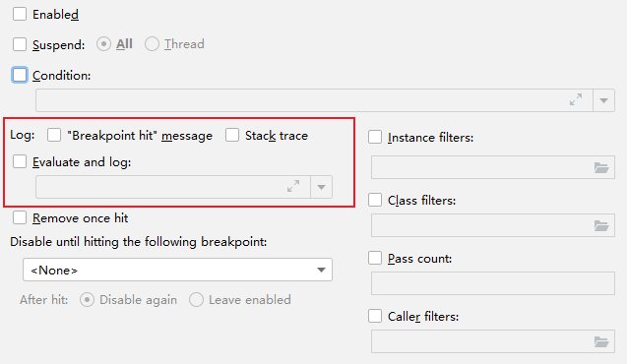Choose Disable again after hit

87,300
